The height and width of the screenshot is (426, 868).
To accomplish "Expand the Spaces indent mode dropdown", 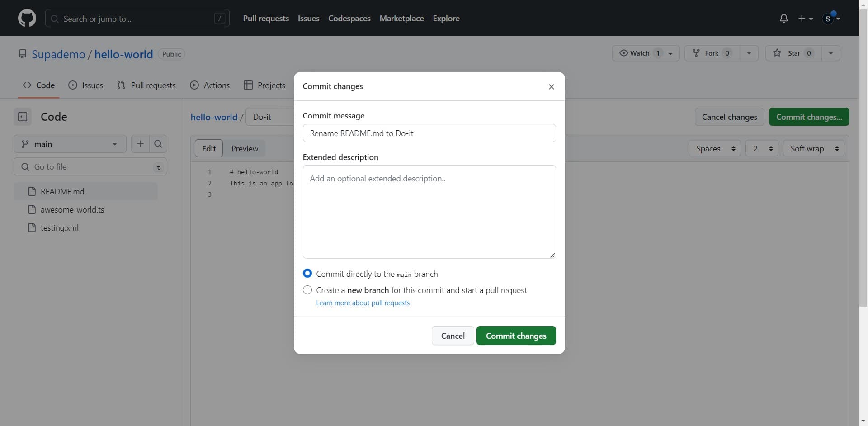I will click(714, 149).
